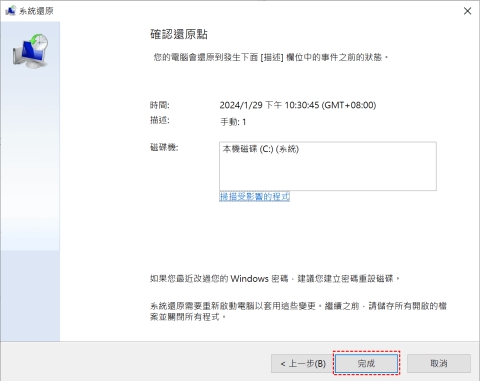Click the System Restore computer-clock illustration
Viewport: 480px width, 381px height.
pos(31,51)
